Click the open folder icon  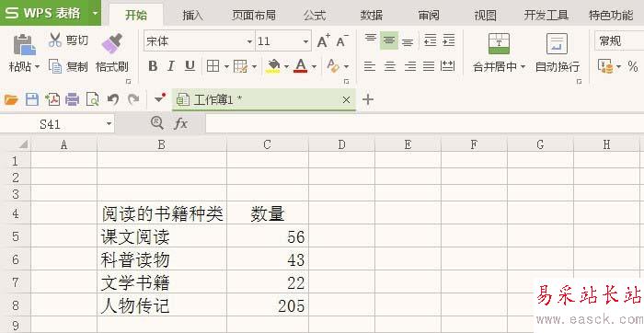pyautogui.click(x=11, y=99)
